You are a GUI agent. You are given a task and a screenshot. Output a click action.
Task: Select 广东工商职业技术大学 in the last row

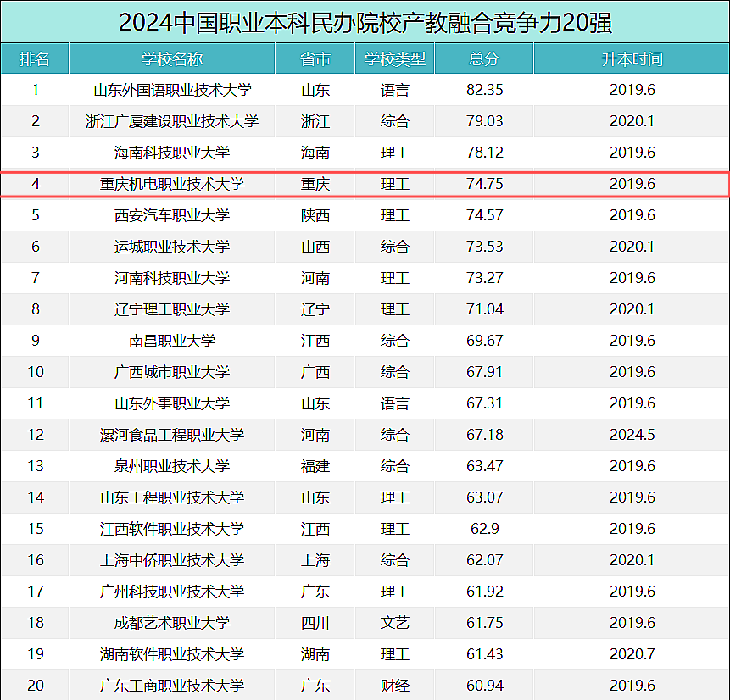coord(172,686)
